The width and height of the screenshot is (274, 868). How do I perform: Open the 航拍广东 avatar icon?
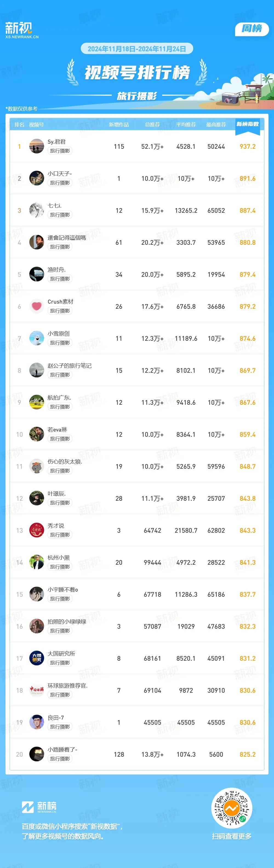36,402
